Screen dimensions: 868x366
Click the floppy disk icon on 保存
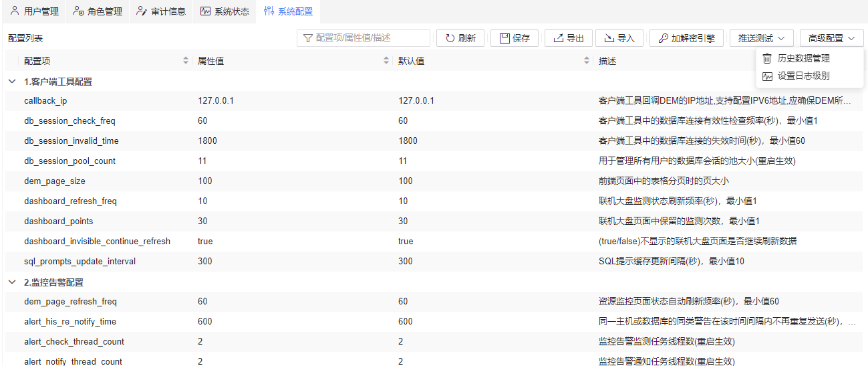coord(504,38)
